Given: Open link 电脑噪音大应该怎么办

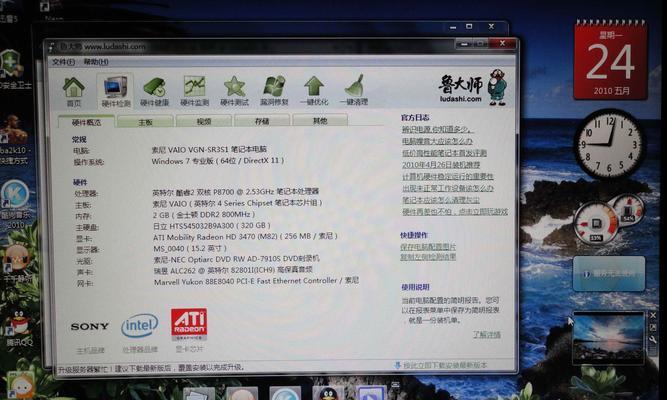Looking at the screenshot, I should point(437,141).
